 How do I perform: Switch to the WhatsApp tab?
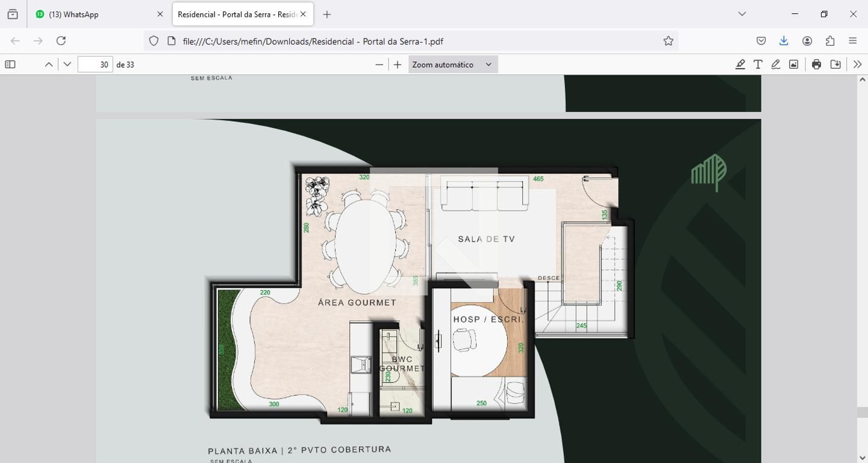pyautogui.click(x=99, y=14)
